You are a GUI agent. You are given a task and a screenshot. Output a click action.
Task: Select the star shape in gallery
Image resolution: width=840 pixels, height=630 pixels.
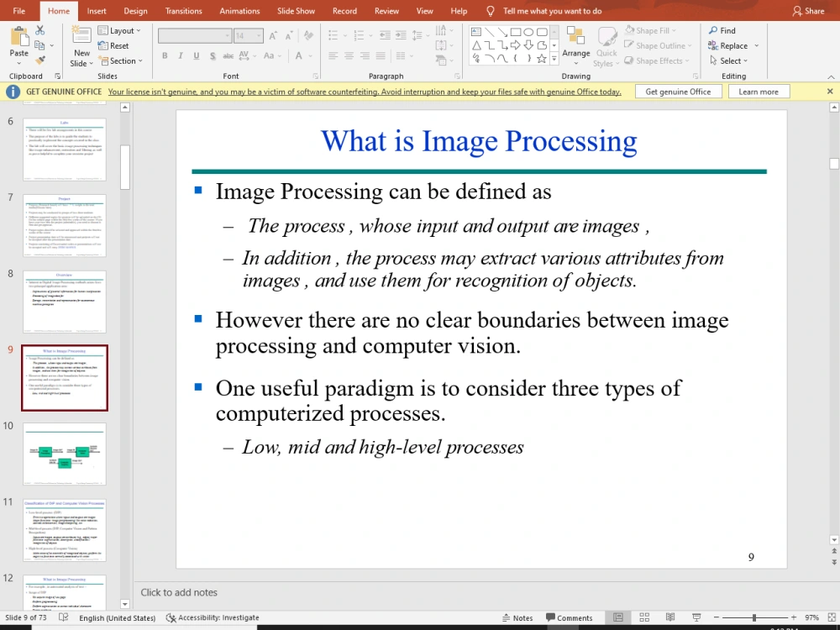click(542, 59)
